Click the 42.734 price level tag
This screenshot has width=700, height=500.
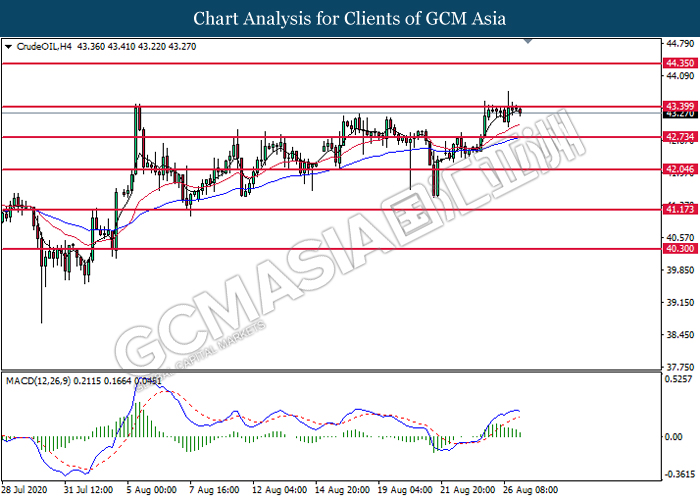tap(679, 136)
